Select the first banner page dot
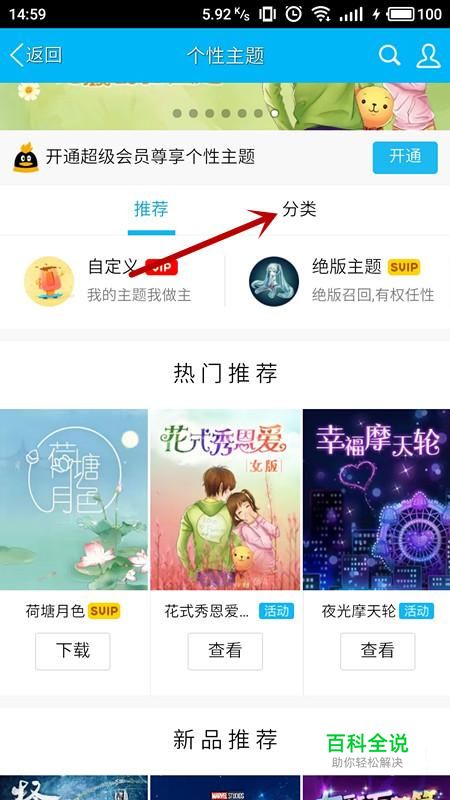Image resolution: width=450 pixels, height=800 pixels. [177, 113]
